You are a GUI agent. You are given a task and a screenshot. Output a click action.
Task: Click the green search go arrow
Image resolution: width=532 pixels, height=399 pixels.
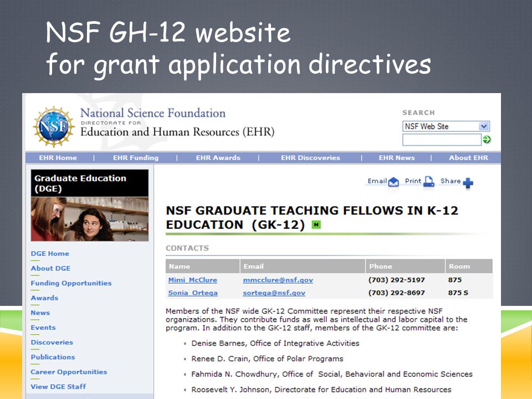[x=487, y=139]
